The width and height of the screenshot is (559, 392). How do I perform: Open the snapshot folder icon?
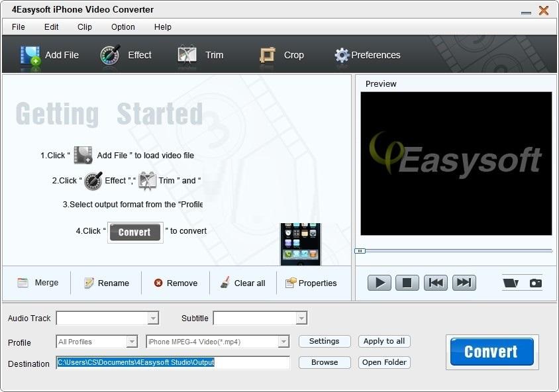pyautogui.click(x=510, y=283)
